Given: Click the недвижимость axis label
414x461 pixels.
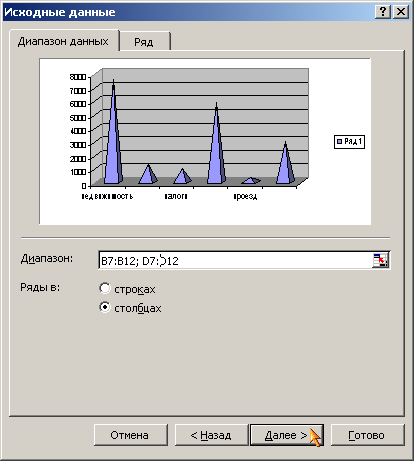Looking at the screenshot, I should click(x=107, y=196).
